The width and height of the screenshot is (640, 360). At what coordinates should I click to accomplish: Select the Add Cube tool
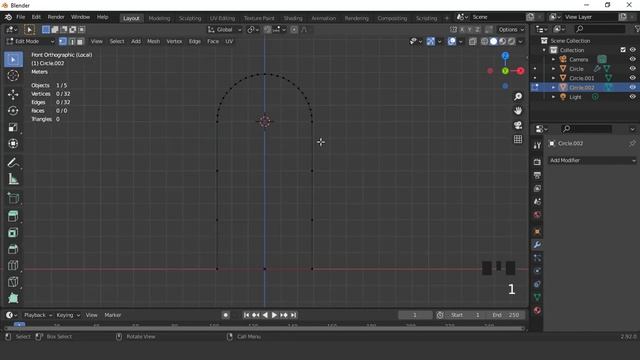pos(13,198)
